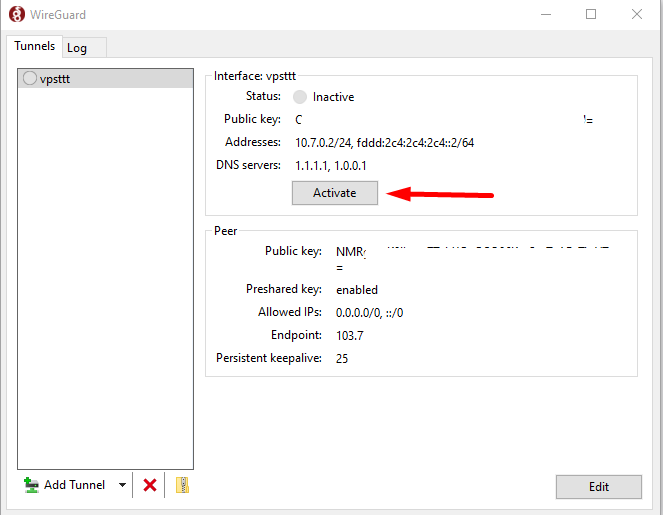The width and height of the screenshot is (663, 515).
Task: Click the Inactive status indicator dot
Action: tap(300, 97)
